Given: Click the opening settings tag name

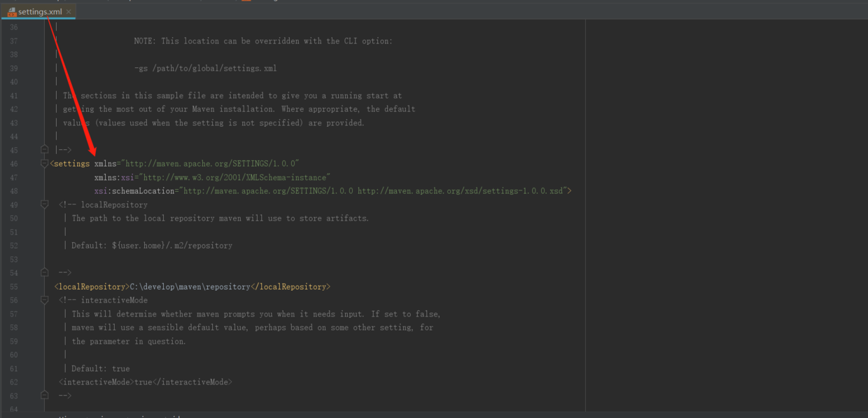Looking at the screenshot, I should tap(71, 164).
